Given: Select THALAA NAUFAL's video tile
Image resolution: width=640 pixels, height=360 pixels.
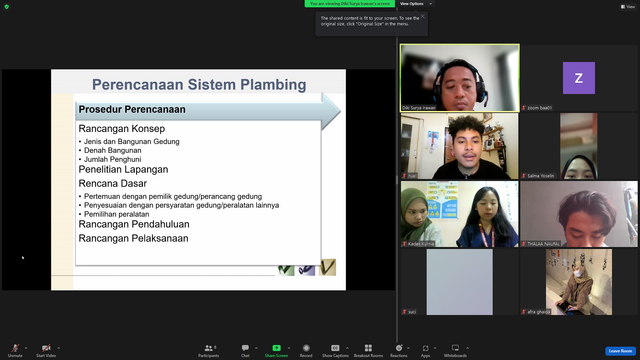Looking at the screenshot, I should click(x=579, y=214).
